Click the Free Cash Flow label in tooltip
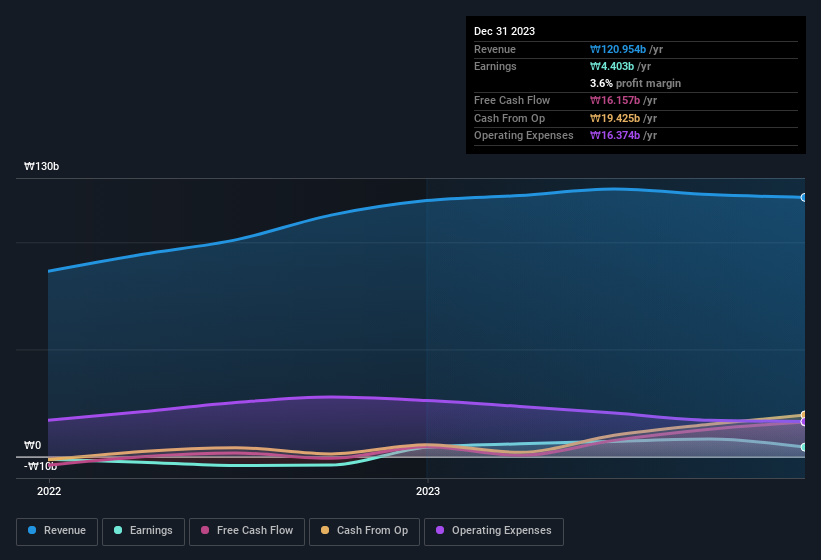Image resolution: width=821 pixels, height=560 pixels. pyautogui.click(x=512, y=100)
